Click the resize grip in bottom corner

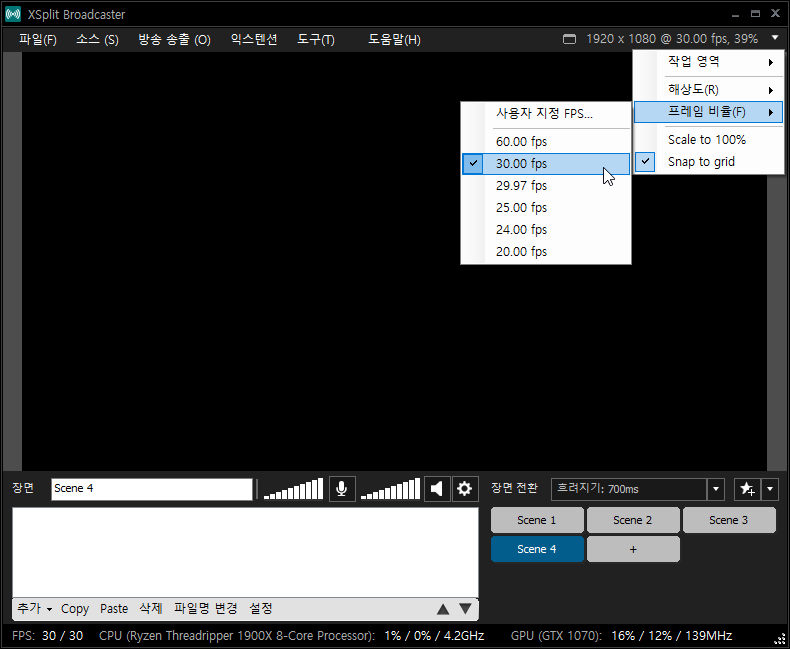(779, 638)
